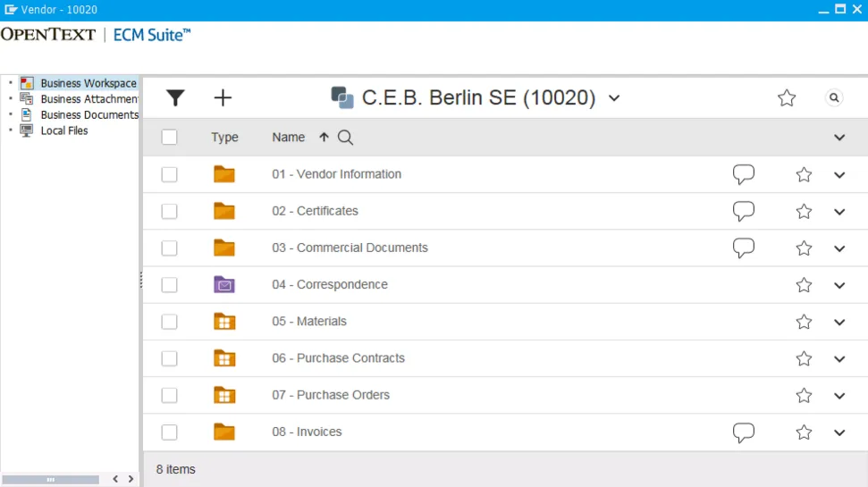Click the plus Add item icon
This screenshot has width=868, height=487.
223,98
